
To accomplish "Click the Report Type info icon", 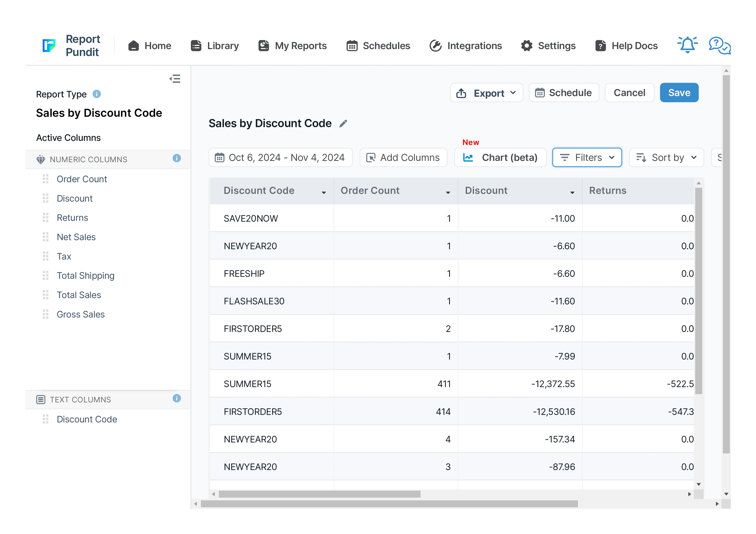I will click(97, 94).
